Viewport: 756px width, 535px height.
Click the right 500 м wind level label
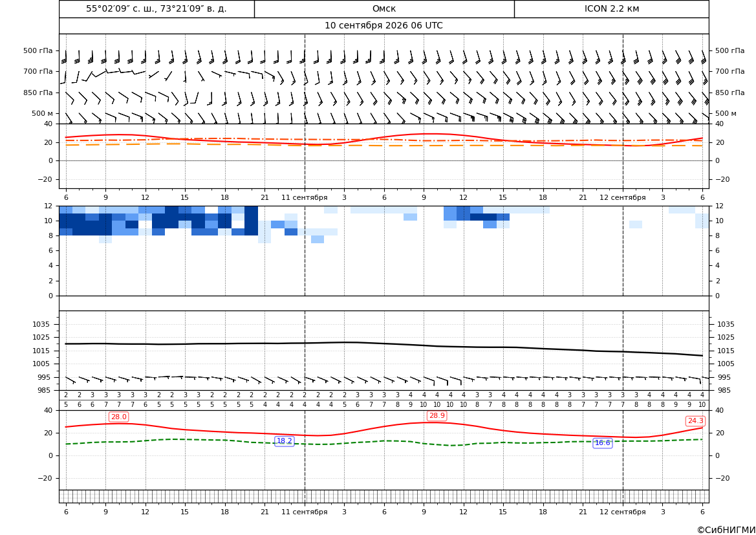726,113
